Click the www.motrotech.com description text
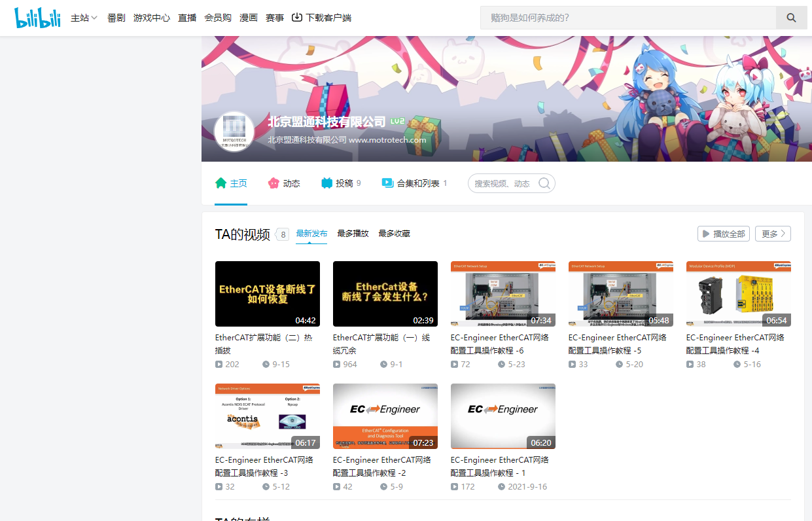Screen dimensions: 812x521 [387, 140]
